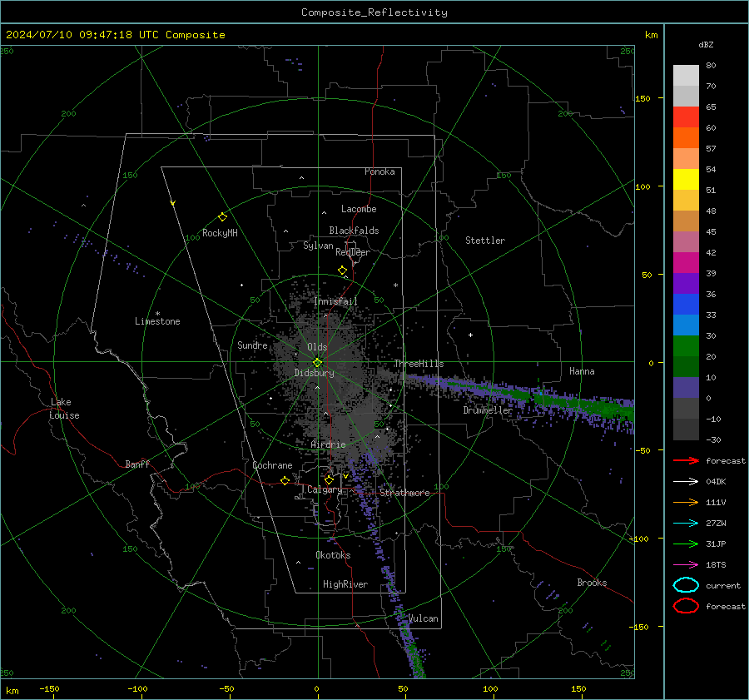Click the cyan current ellipse in legend
This screenshot has width=749, height=700.
coord(686,585)
